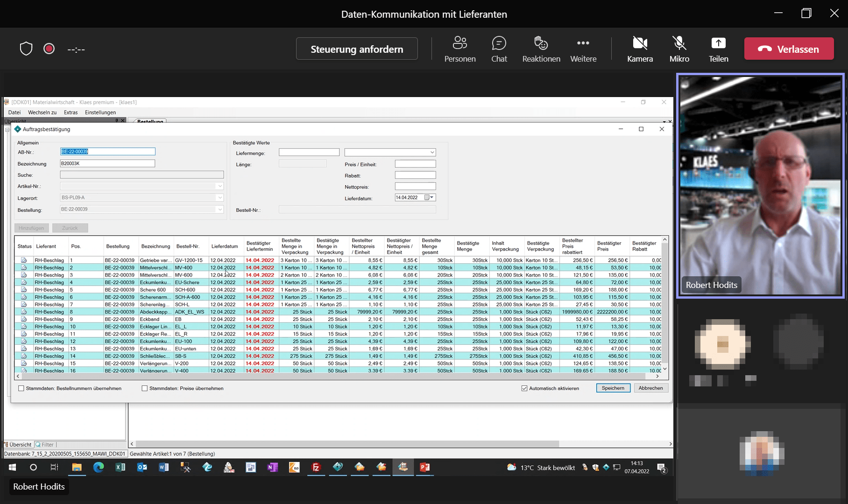Open Windows Start menu
848x504 pixels.
[12, 467]
